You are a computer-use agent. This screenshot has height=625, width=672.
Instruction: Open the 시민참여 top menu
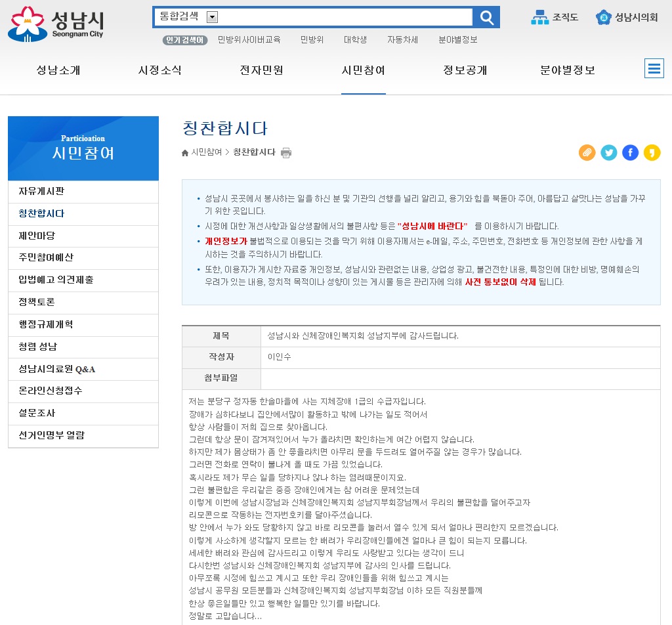tap(363, 70)
